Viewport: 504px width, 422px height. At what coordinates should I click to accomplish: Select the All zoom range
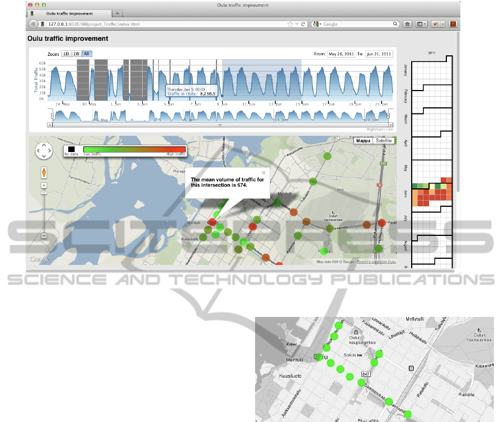[86, 54]
